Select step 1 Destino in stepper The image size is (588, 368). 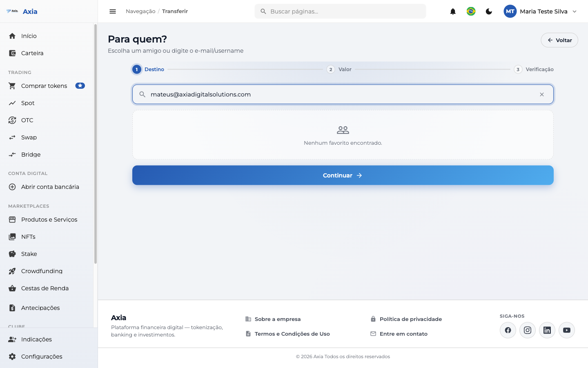[148, 70]
